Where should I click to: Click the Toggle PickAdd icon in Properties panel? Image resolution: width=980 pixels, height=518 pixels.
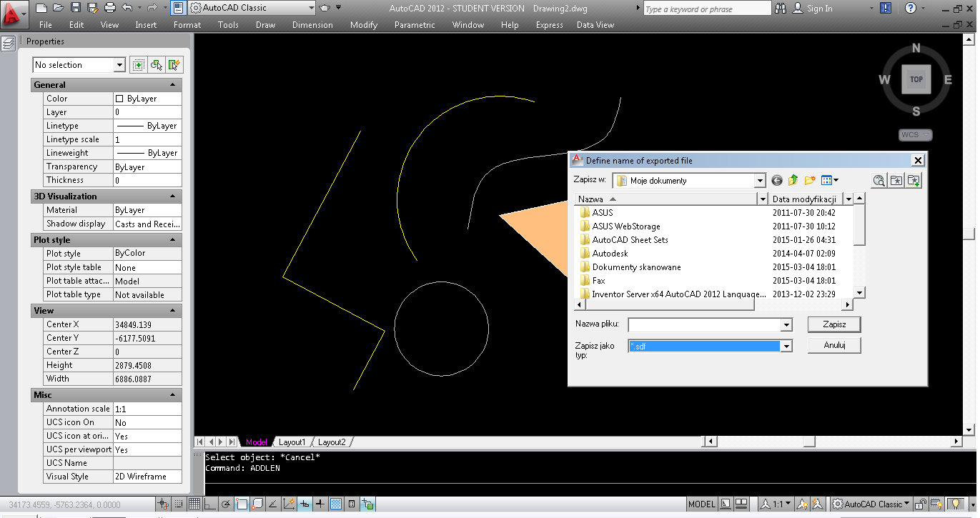[x=139, y=65]
